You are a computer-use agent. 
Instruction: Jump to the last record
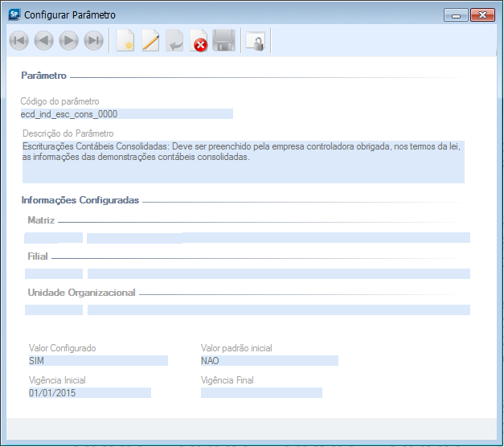click(x=93, y=40)
